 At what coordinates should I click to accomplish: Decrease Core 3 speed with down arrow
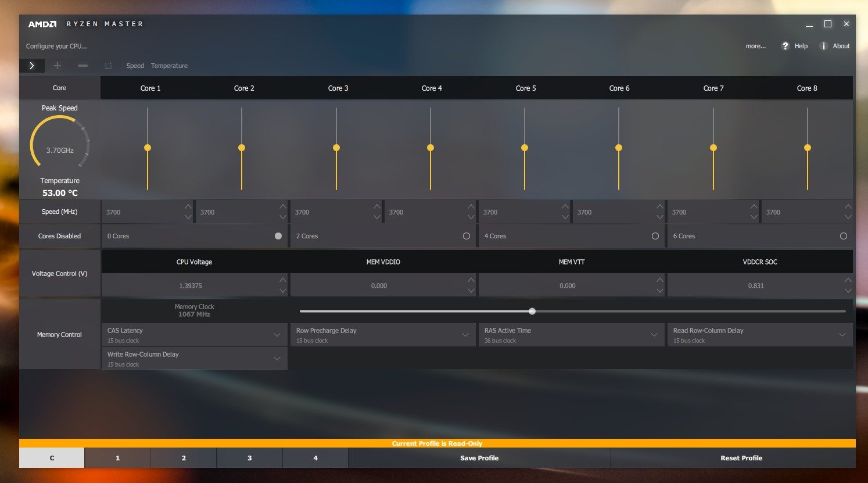pos(377,217)
